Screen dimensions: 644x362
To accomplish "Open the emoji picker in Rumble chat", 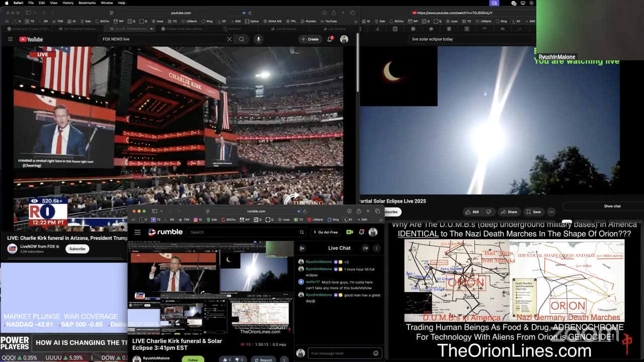I will 375,353.
